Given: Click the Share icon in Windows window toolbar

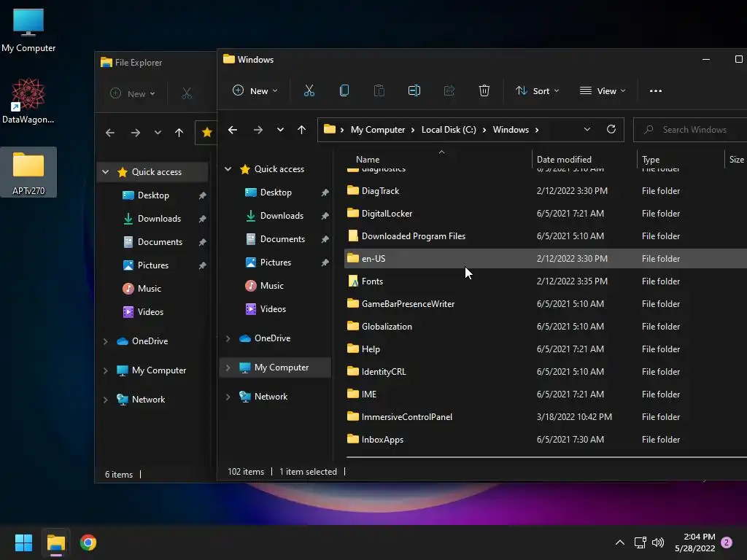Looking at the screenshot, I should coord(449,90).
